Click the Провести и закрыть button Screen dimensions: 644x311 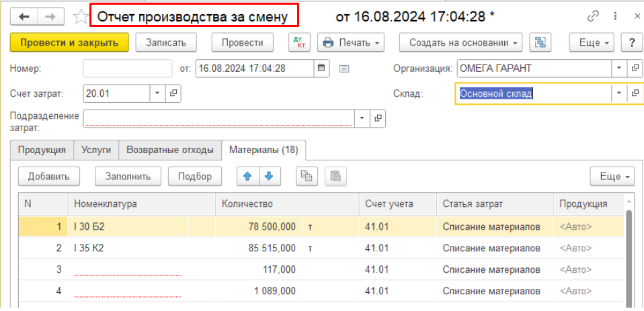pyautogui.click(x=69, y=43)
